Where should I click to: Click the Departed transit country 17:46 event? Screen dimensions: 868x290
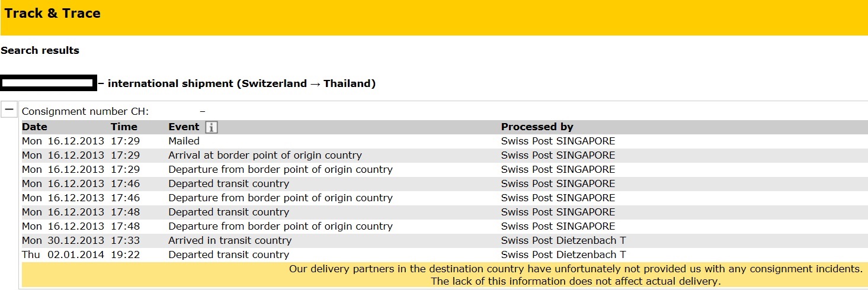point(229,184)
